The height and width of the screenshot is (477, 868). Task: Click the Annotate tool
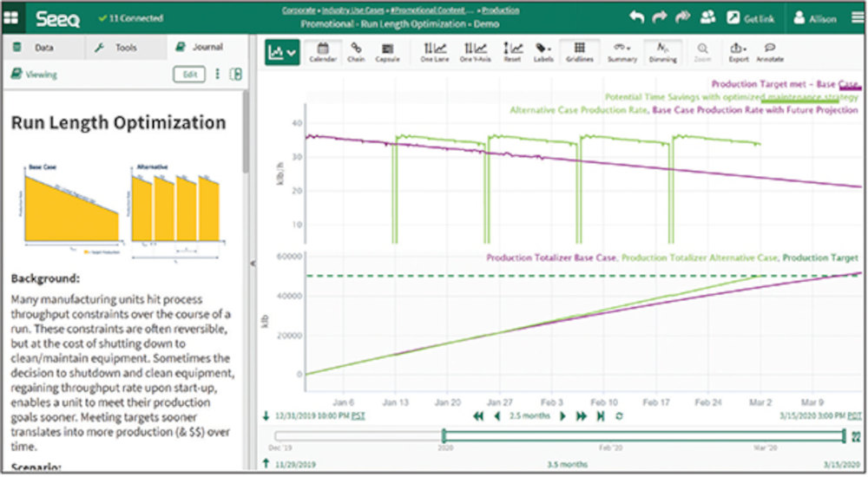point(770,52)
